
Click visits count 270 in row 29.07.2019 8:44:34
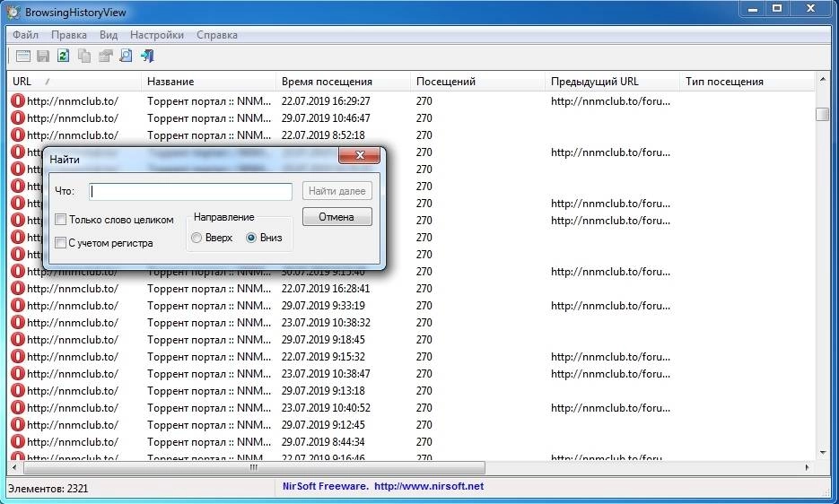[424, 442]
